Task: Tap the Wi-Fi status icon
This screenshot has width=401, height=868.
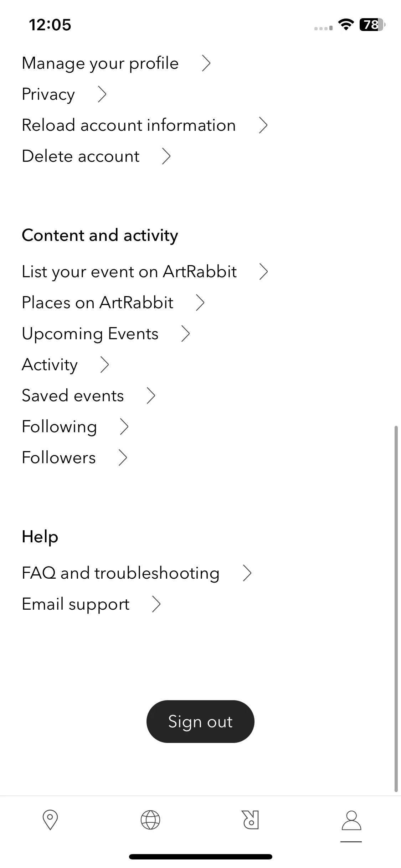Action: pyautogui.click(x=345, y=25)
